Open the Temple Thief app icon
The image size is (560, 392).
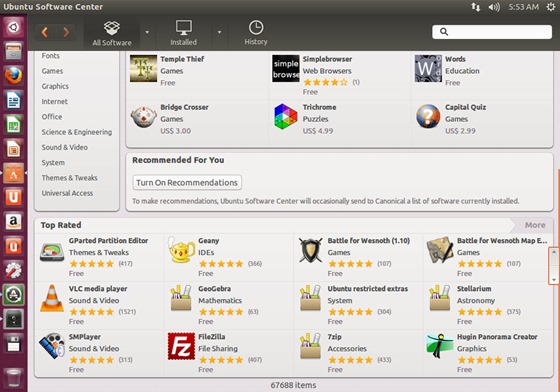143,69
